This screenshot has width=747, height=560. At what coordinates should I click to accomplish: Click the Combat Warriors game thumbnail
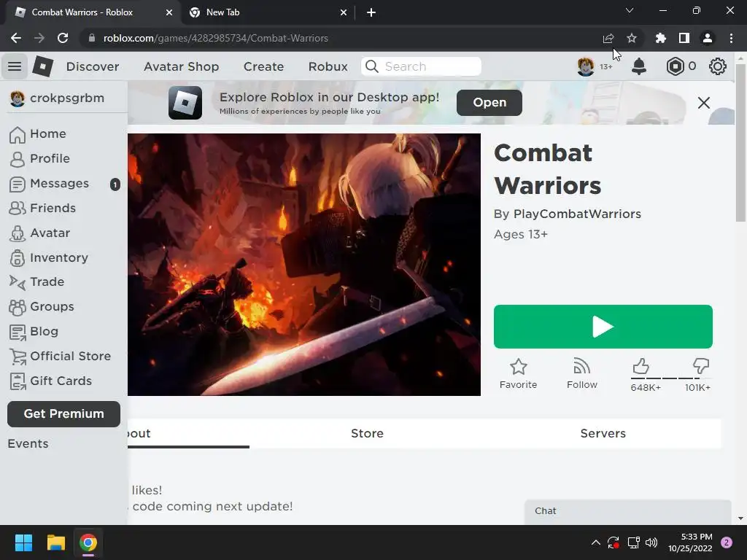click(x=304, y=265)
